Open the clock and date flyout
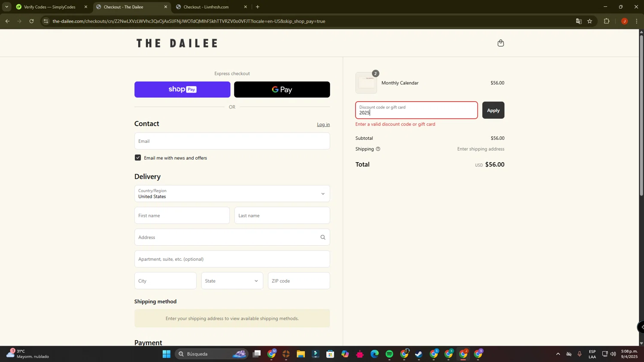 629,354
